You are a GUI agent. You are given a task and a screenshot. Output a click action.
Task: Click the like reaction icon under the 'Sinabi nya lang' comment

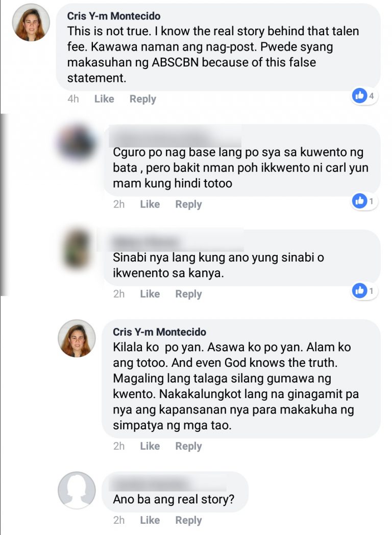coord(359,291)
